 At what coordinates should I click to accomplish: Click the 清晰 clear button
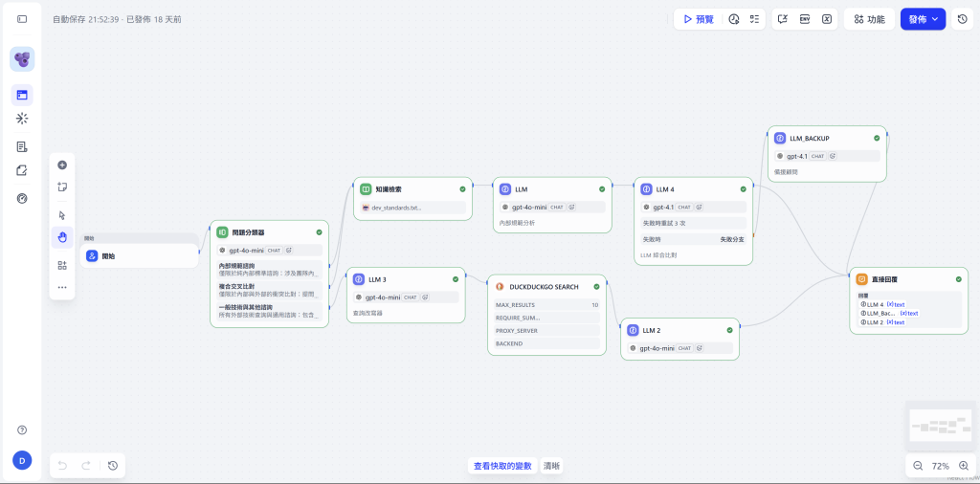(552, 465)
